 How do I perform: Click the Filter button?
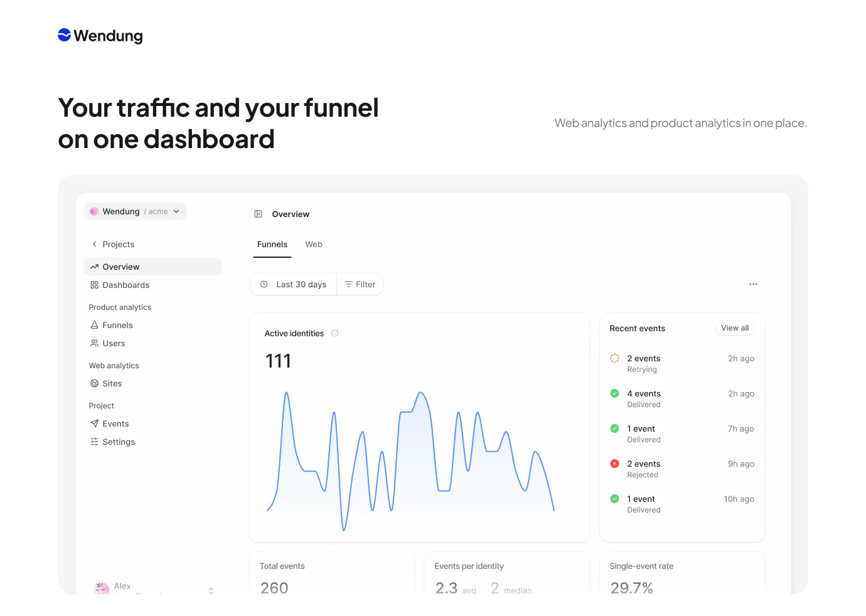coord(360,284)
